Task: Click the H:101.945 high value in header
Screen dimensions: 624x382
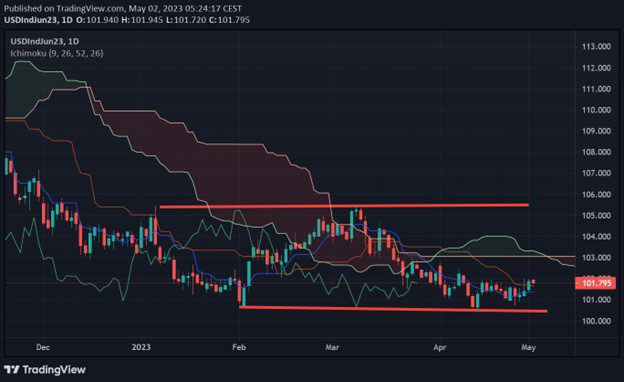Action: pyautogui.click(x=142, y=20)
